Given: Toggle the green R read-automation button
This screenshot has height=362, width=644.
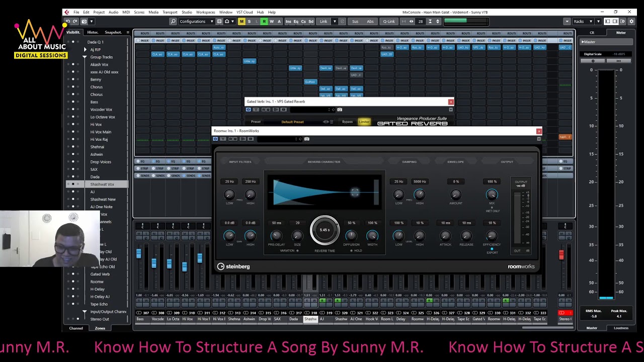Looking at the screenshot, I should click(x=264, y=21).
